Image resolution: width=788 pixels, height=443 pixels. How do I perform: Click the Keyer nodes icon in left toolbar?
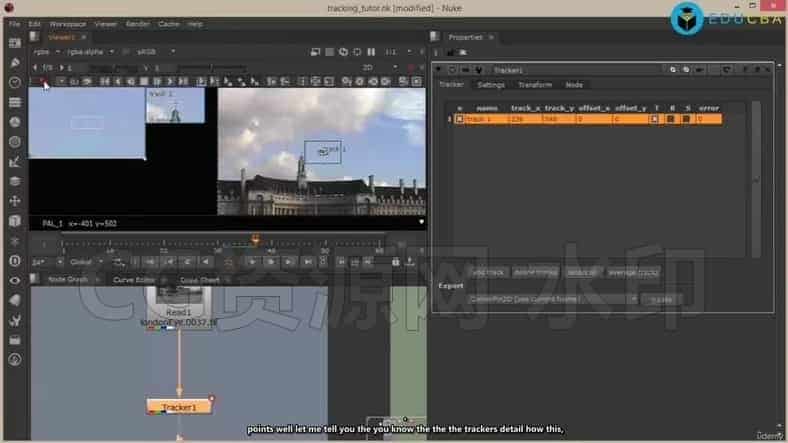[x=15, y=161]
